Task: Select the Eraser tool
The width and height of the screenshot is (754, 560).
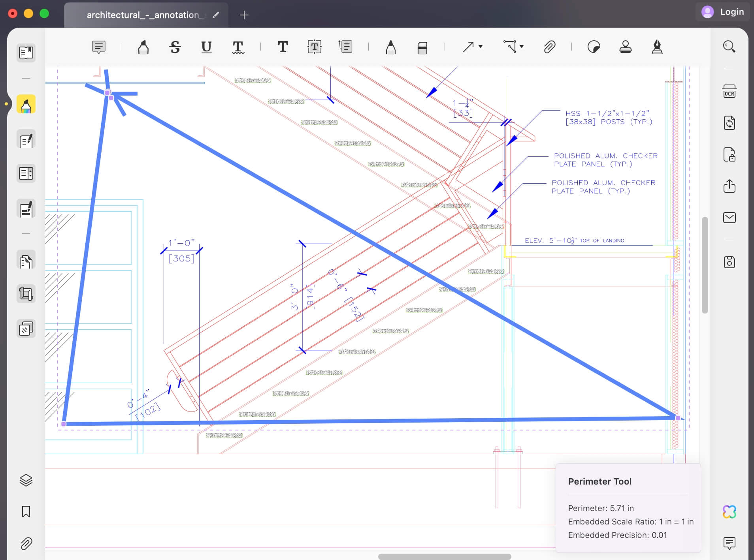Action: (x=422, y=47)
